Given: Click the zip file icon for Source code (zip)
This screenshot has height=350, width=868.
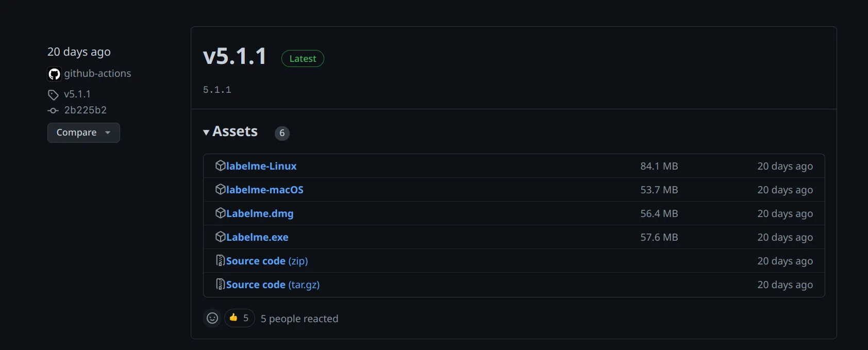Looking at the screenshot, I should click(220, 260).
